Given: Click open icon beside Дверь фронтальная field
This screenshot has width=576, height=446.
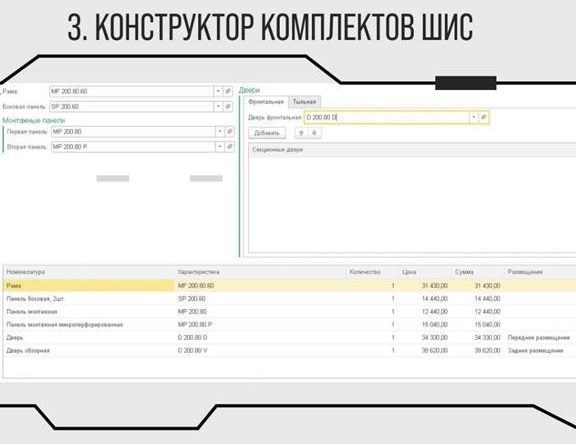Looking at the screenshot, I should coord(484,117).
